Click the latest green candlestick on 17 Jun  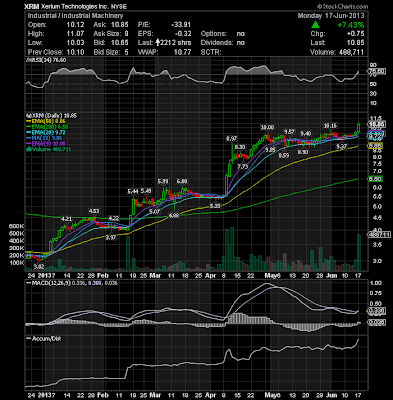coord(359,128)
